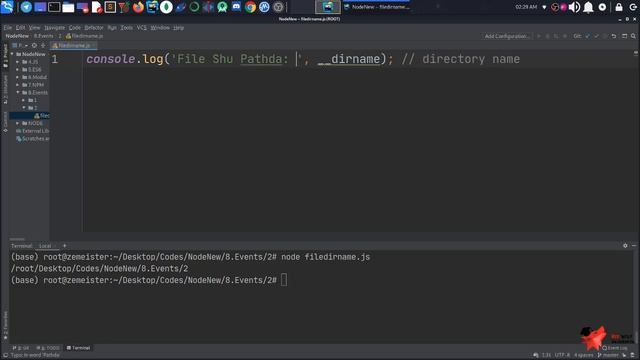Expand the 6.Modules folder
This screenshot has height=360, width=640.
18,77
